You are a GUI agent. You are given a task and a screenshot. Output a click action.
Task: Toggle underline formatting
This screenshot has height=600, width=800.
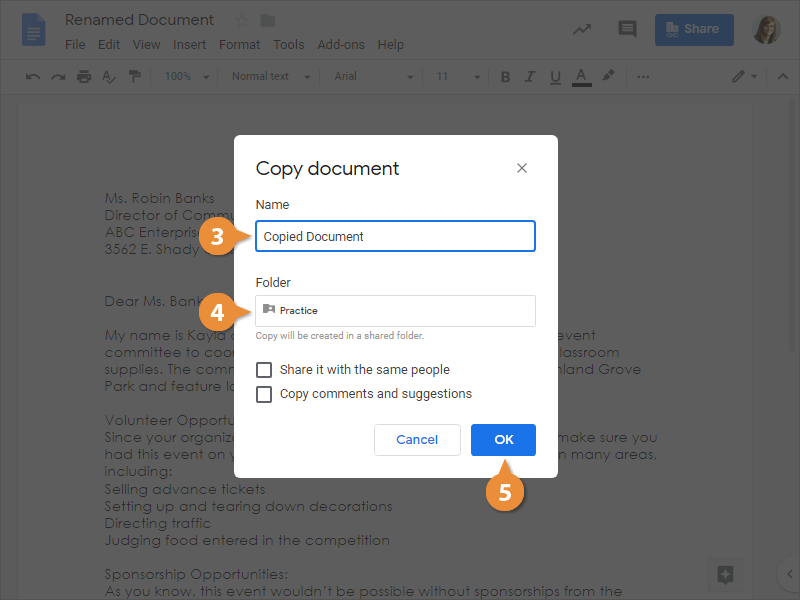555,77
